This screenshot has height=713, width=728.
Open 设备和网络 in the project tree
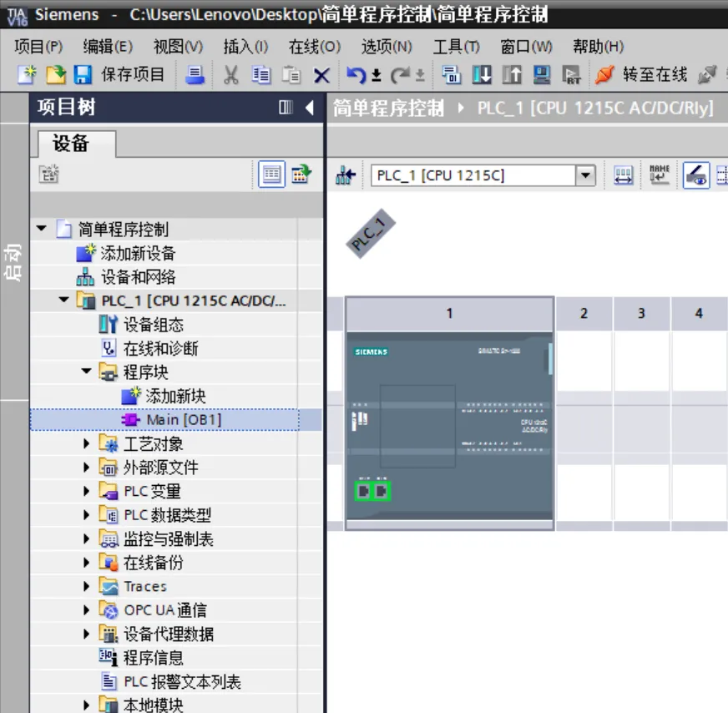click(139, 277)
